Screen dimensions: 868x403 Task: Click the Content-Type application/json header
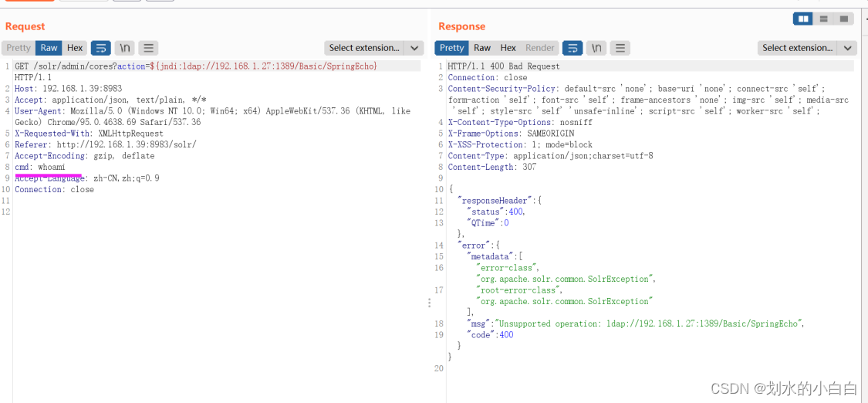click(x=550, y=156)
